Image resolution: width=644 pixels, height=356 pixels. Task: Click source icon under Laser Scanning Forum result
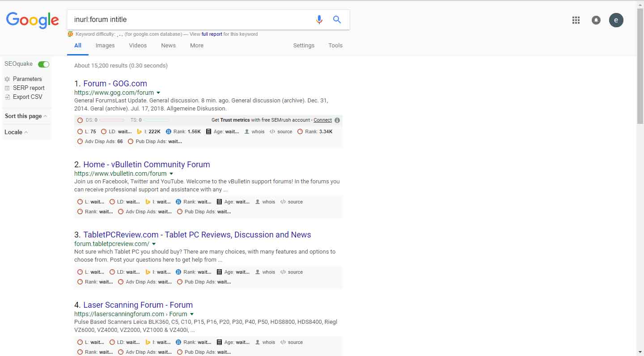[x=283, y=343]
